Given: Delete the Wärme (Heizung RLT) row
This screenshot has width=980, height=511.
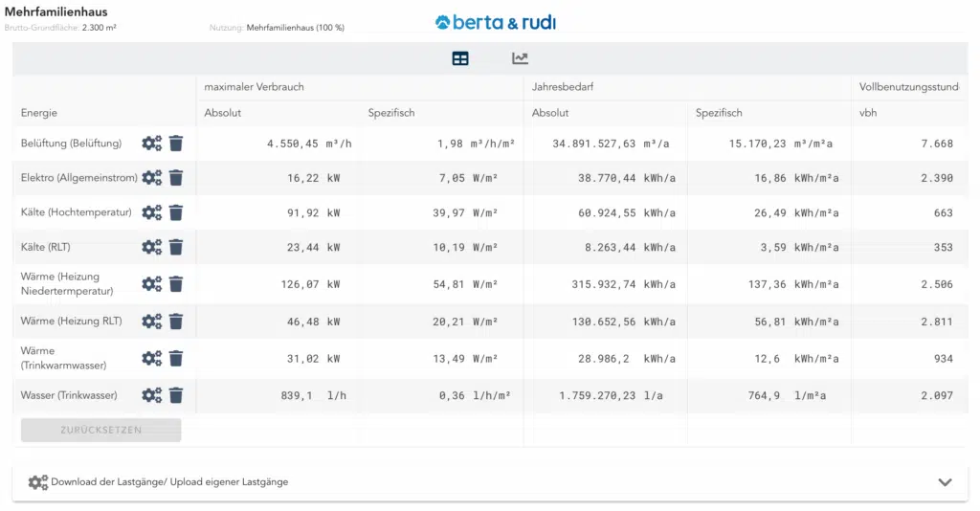Looking at the screenshot, I should [176, 322].
